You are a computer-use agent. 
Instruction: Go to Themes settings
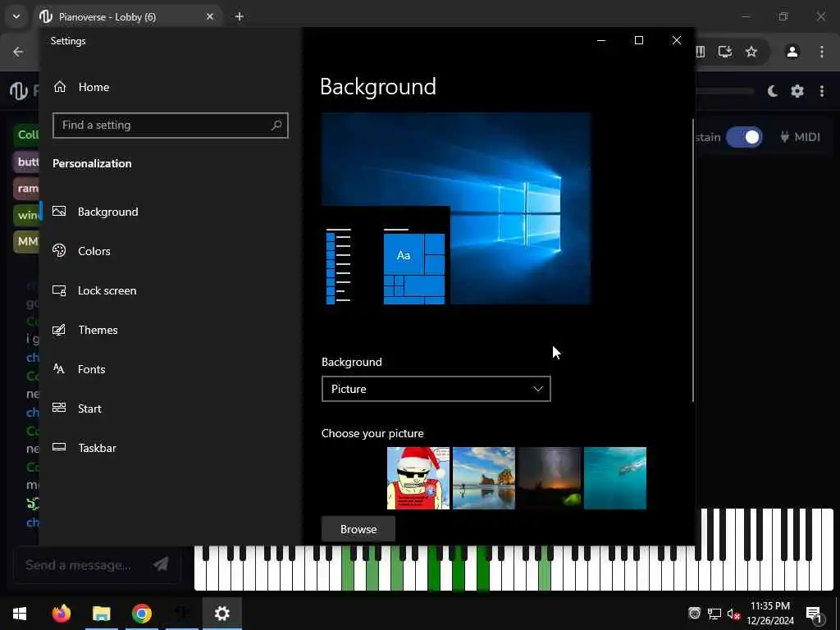[98, 330]
